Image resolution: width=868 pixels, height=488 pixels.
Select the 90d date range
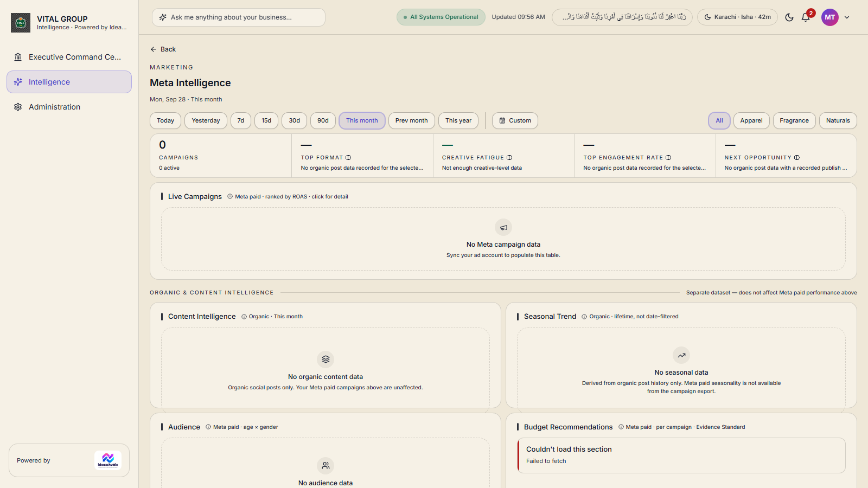coord(323,120)
